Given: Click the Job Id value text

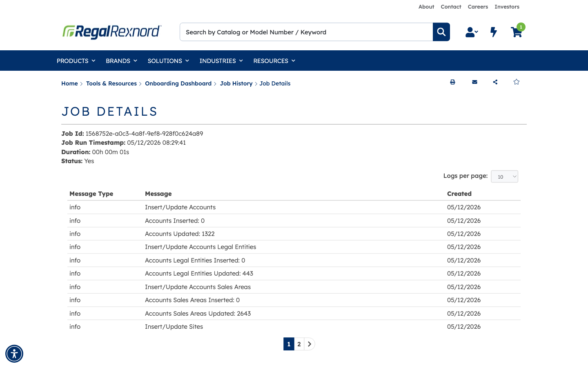Looking at the screenshot, I should (144, 134).
